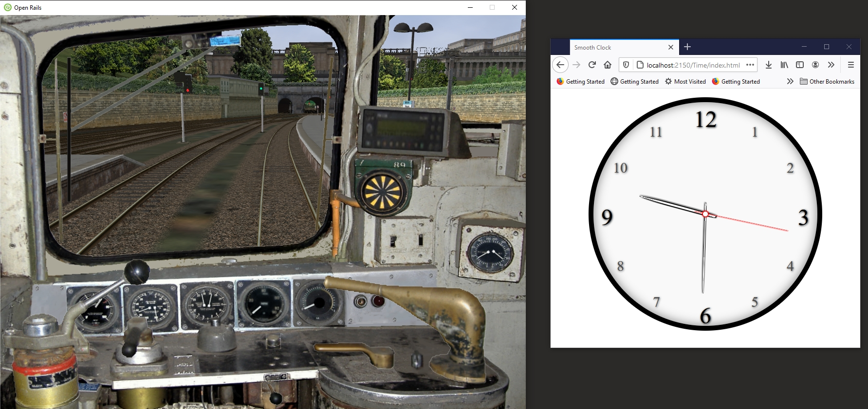Toggle the browser sidebar icon
The image size is (868, 409).
click(800, 65)
